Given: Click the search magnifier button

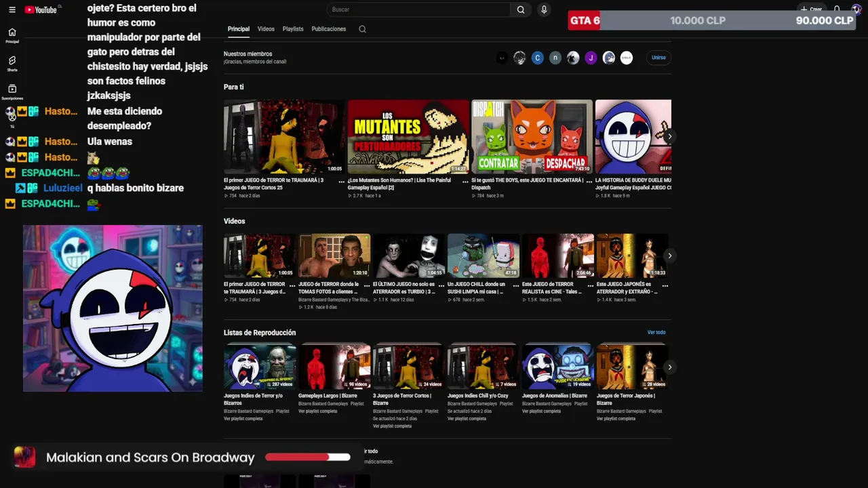Looking at the screenshot, I should click(x=521, y=9).
